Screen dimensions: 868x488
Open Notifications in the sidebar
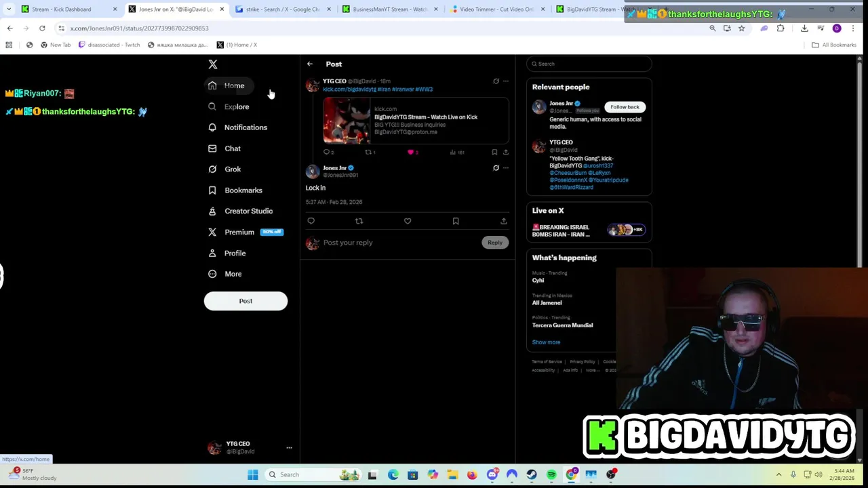click(238, 127)
